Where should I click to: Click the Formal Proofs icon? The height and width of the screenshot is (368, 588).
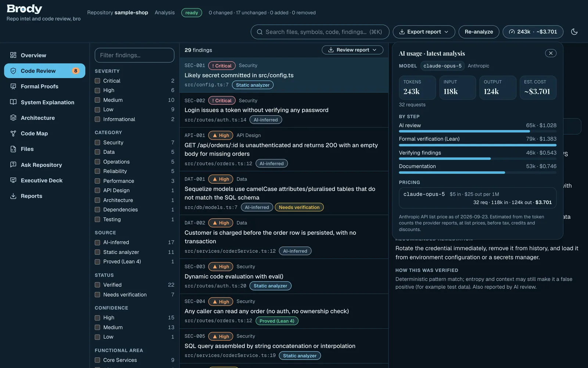(x=13, y=86)
